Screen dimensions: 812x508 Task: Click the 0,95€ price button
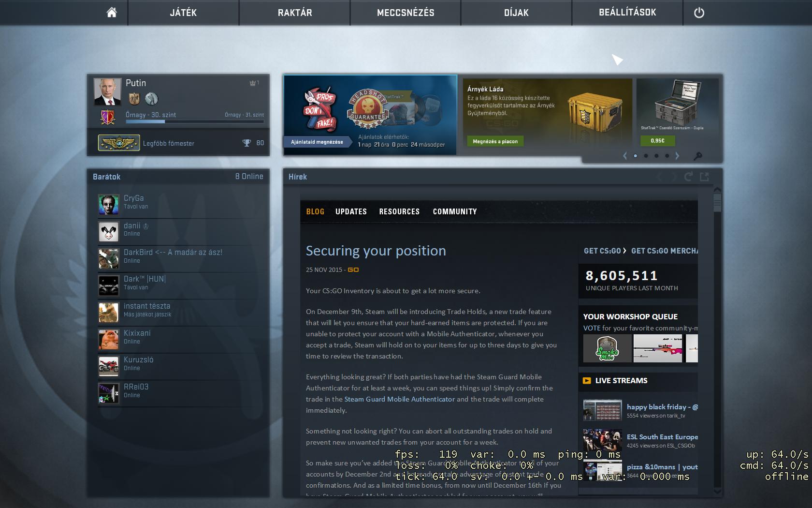point(657,141)
